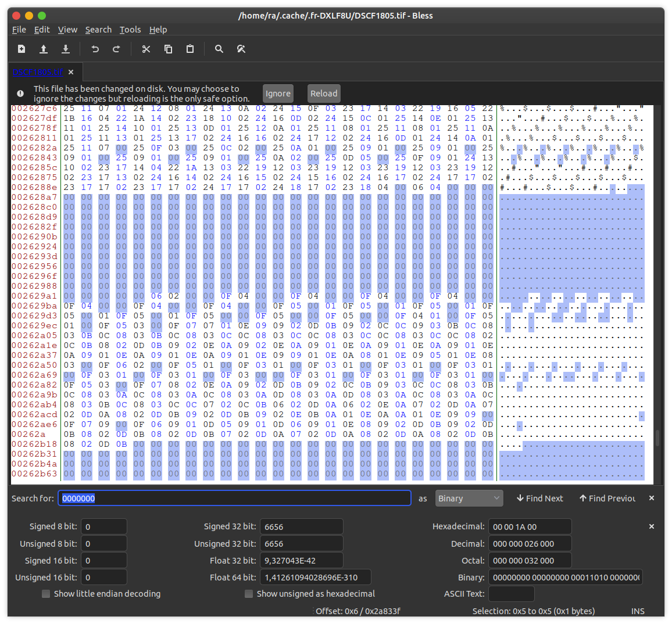Open the Search menu
The width and height of the screenshot is (672, 624).
coord(98,30)
